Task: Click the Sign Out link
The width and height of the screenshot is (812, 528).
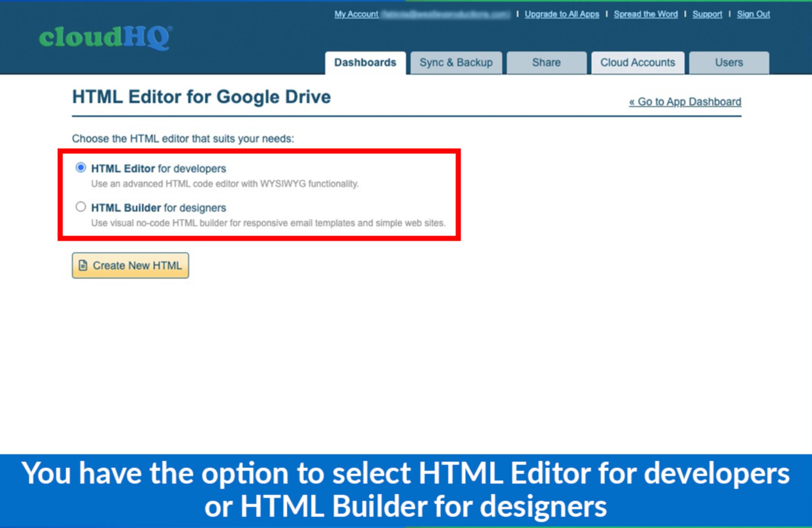Action: click(753, 14)
